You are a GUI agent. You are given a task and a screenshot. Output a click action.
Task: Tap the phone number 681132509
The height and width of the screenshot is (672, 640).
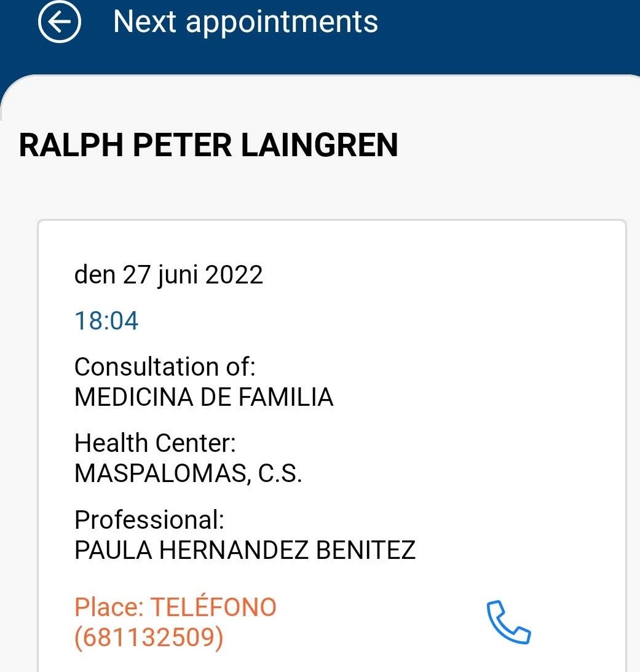[148, 638]
